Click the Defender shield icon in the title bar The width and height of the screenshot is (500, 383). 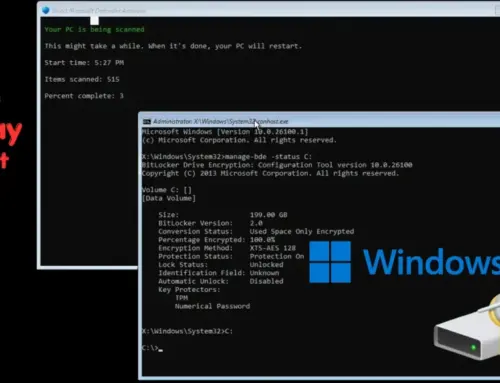pos(46,10)
